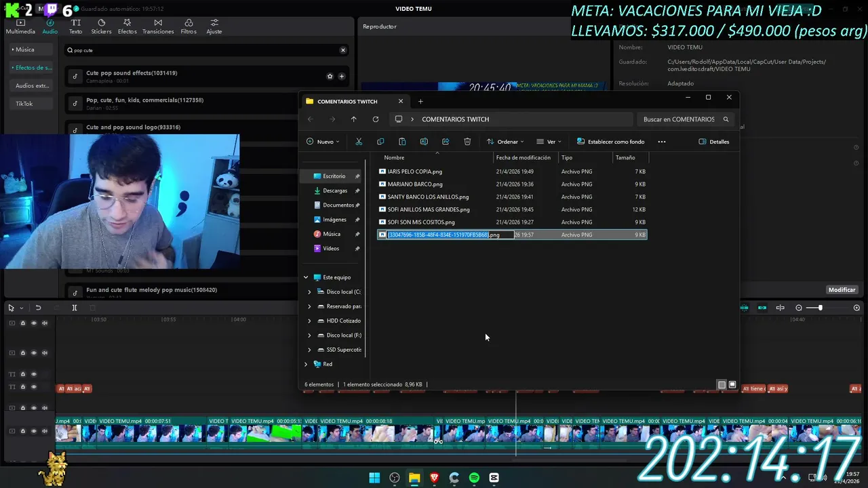Preview the Pop, cute, fun, kids, commercials track
Screen dimensions: 868x488
(75, 104)
